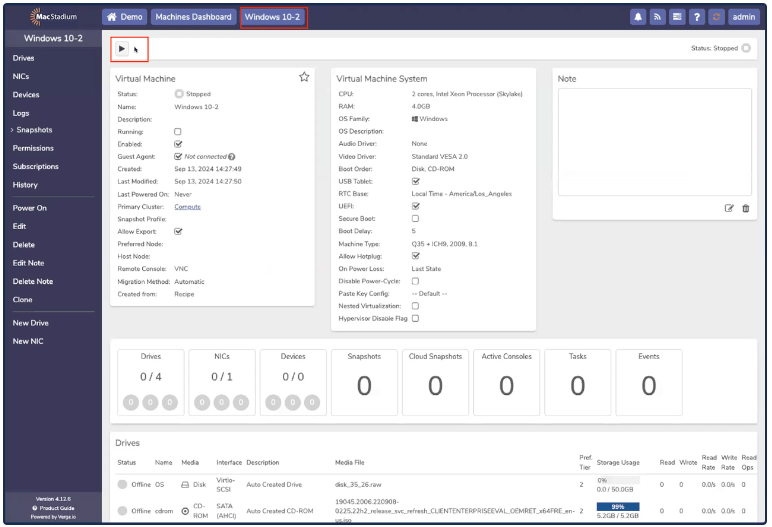Open History in the sidebar
The width and height of the screenshot is (772, 527).
25,185
